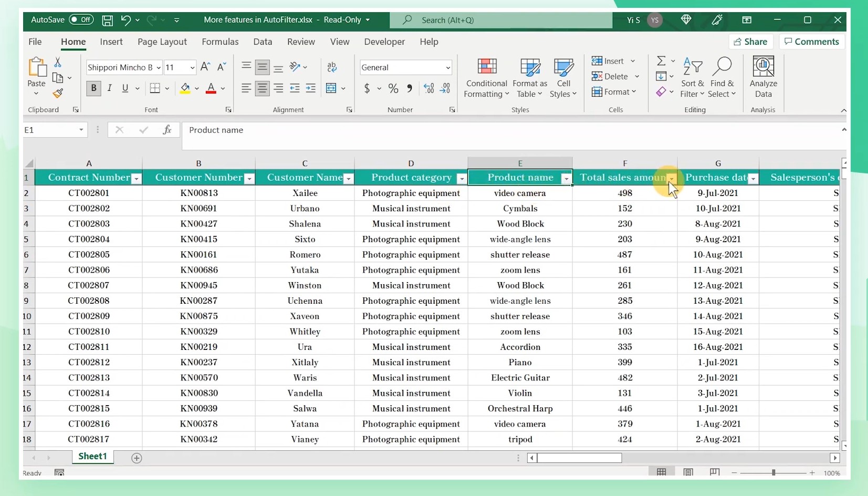Viewport: 868px width, 496px height.
Task: Open Product category filter dropdown
Action: [x=462, y=179]
